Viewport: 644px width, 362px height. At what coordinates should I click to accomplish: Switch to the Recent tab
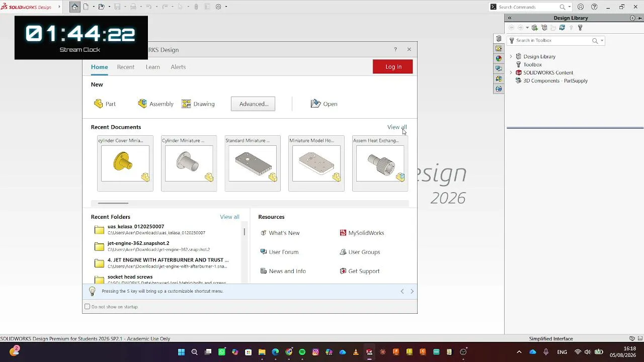click(126, 67)
